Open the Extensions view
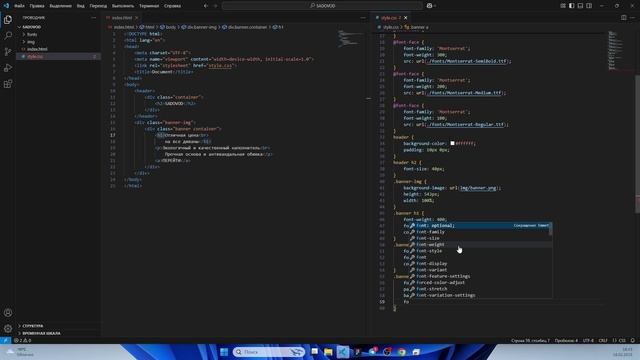The width and height of the screenshot is (640, 360). pyautogui.click(x=8, y=84)
